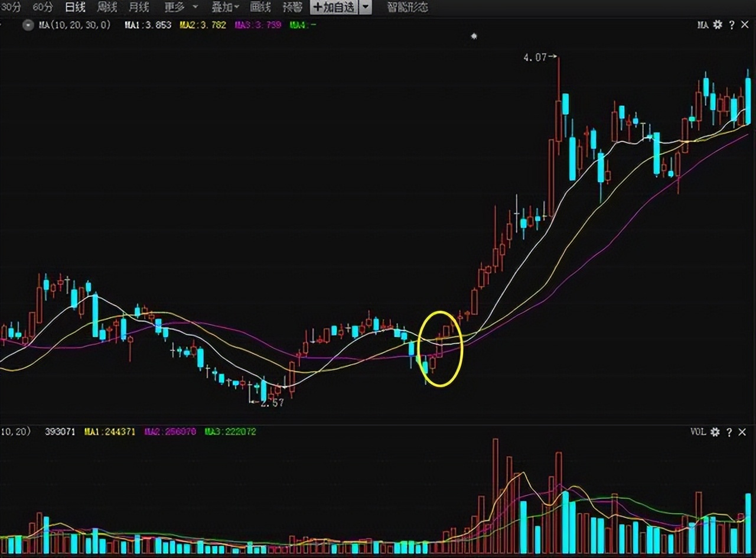Image resolution: width=756 pixels, height=558 pixels.
Task: Open the 预警 alert menu
Action: click(x=292, y=7)
